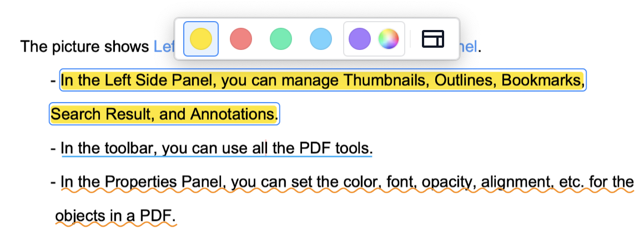This screenshot has height=242, width=644.
Task: Click the squiggly-underlined 'objects in a PDF' text
Action: [x=115, y=215]
